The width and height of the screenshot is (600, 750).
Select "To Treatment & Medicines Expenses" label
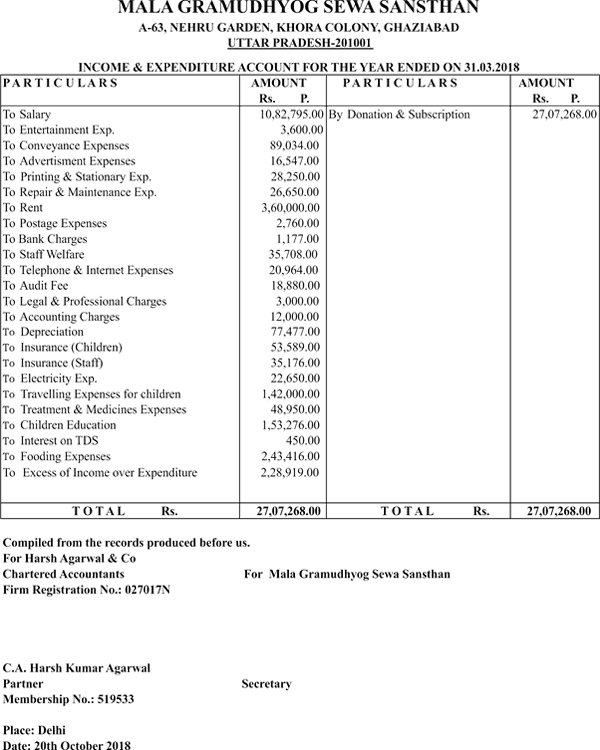95,410
